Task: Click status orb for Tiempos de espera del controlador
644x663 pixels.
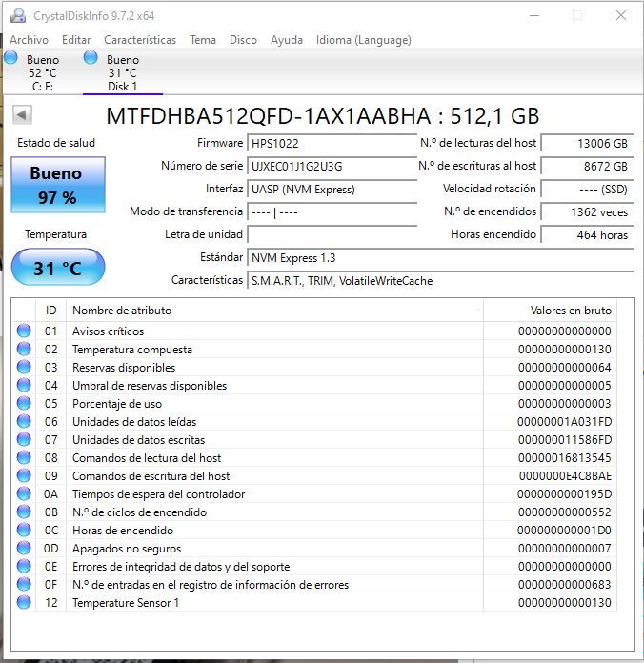Action: click(x=24, y=493)
